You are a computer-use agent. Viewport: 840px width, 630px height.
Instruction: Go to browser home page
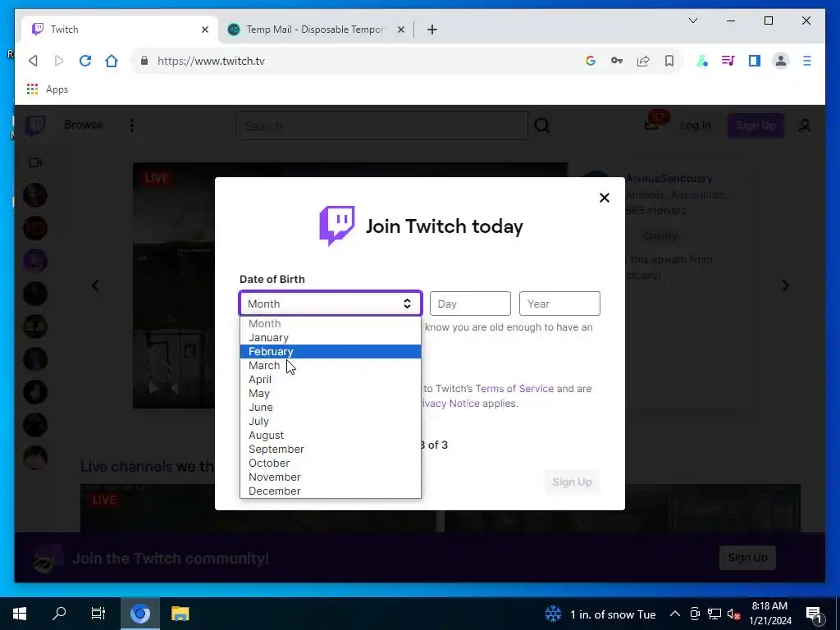click(x=112, y=61)
